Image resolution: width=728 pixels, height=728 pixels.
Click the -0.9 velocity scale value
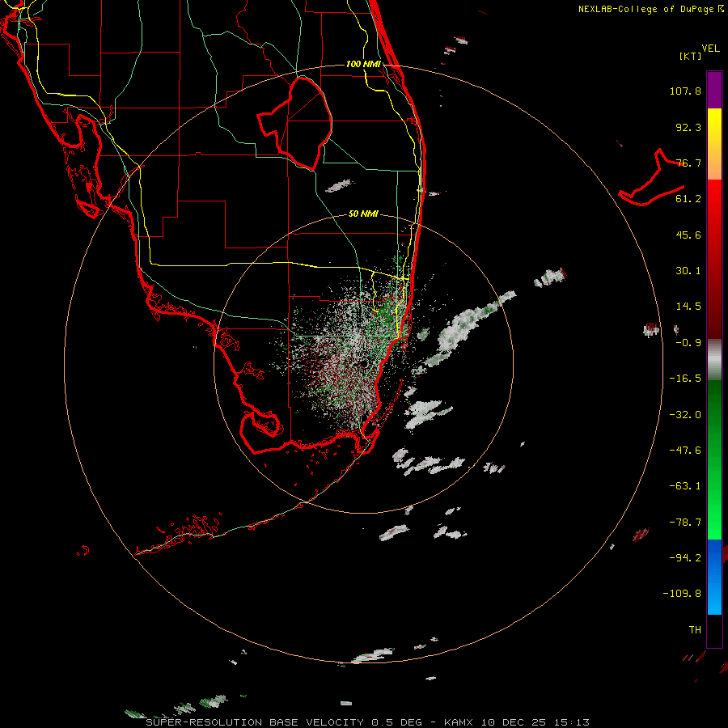pyautogui.click(x=688, y=343)
